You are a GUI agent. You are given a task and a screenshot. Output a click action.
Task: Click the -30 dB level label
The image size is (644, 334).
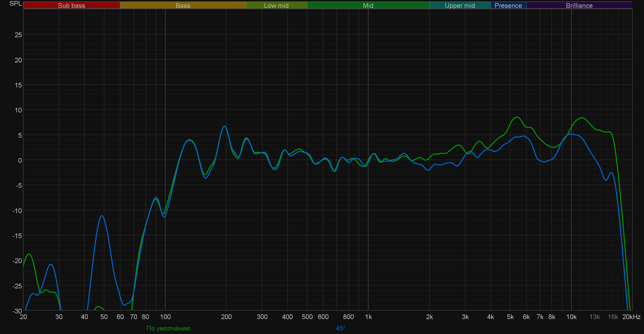(x=17, y=311)
